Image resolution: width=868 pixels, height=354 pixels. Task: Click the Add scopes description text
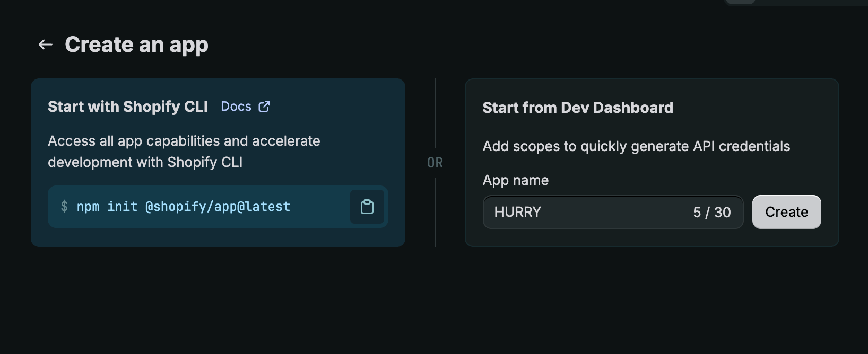[x=636, y=146]
